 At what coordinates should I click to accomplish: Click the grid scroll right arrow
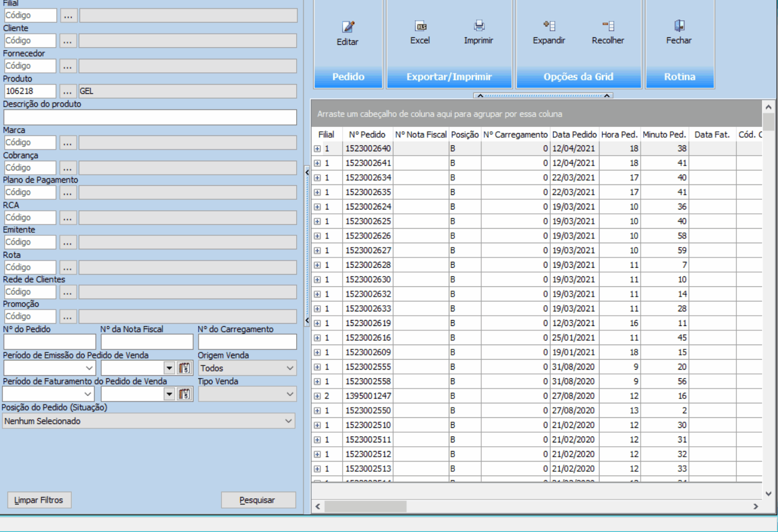(x=755, y=507)
